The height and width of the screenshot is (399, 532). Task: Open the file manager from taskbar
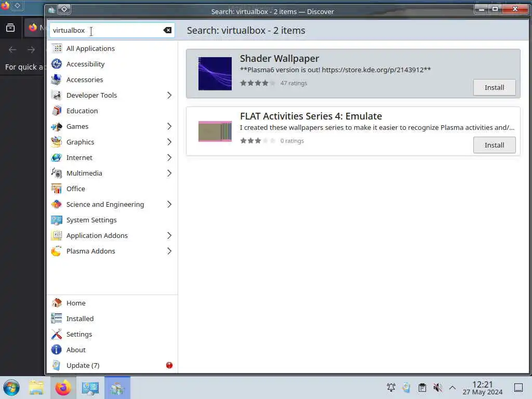coord(36,388)
